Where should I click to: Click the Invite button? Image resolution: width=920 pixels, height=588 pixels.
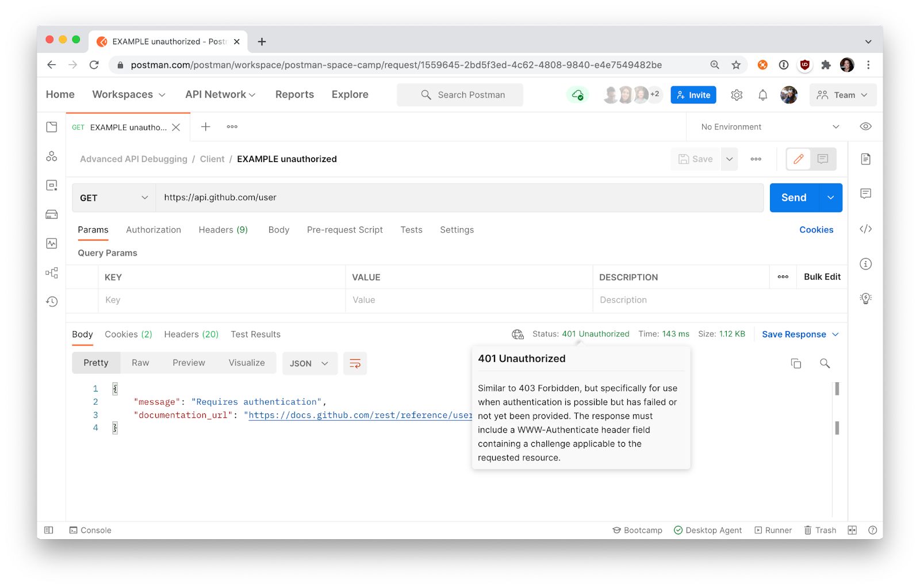pos(693,95)
